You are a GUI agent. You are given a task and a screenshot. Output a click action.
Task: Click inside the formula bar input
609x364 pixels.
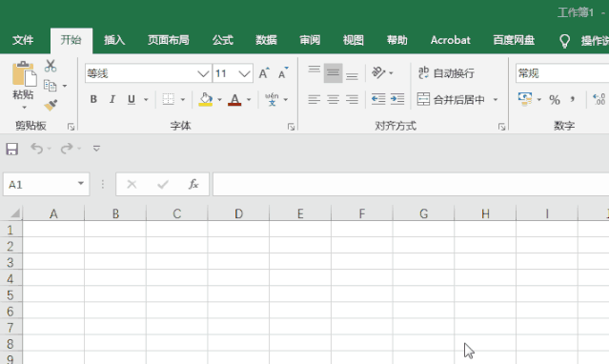[411, 184]
